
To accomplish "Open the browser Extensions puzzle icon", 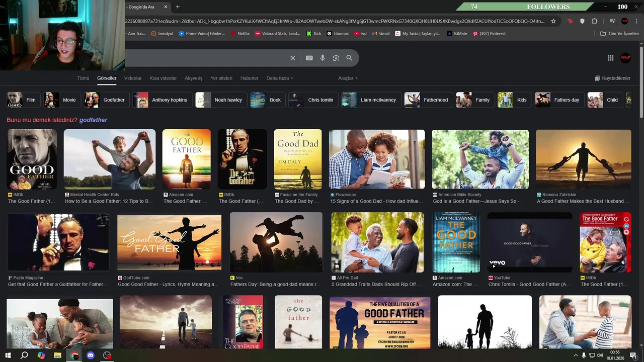I will point(595,21).
